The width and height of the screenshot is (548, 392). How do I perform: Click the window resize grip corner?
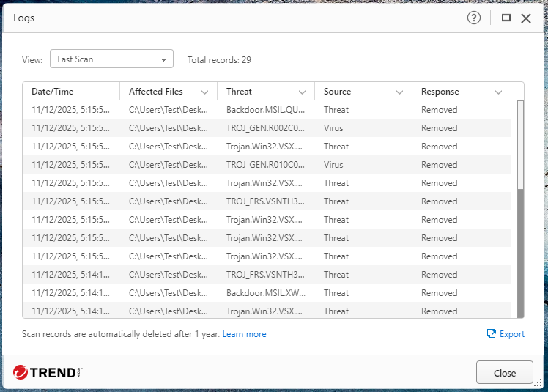pyautogui.click(x=538, y=383)
